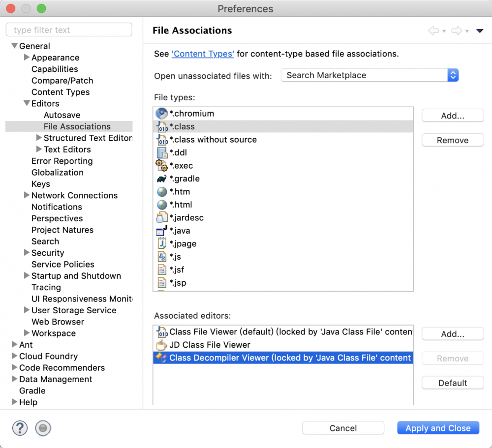Click the *.exec gears icon
The height and width of the screenshot is (448, 492).
click(x=161, y=166)
